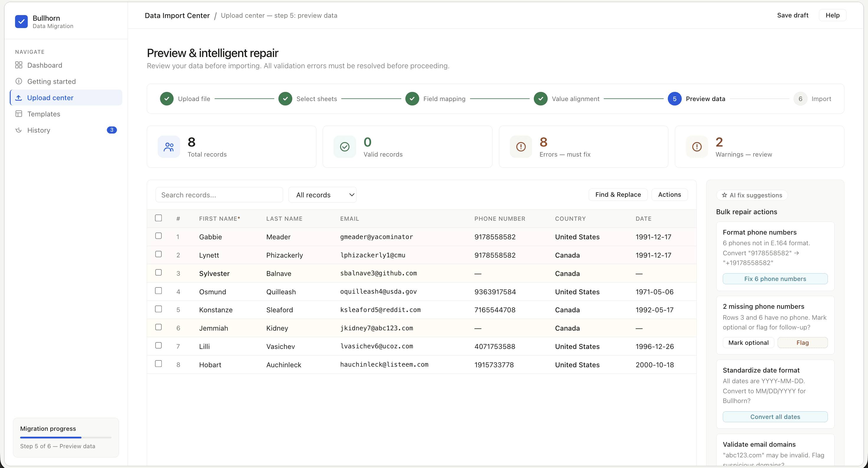
Task: Click Mark optional for missing phones
Action: [748, 342]
